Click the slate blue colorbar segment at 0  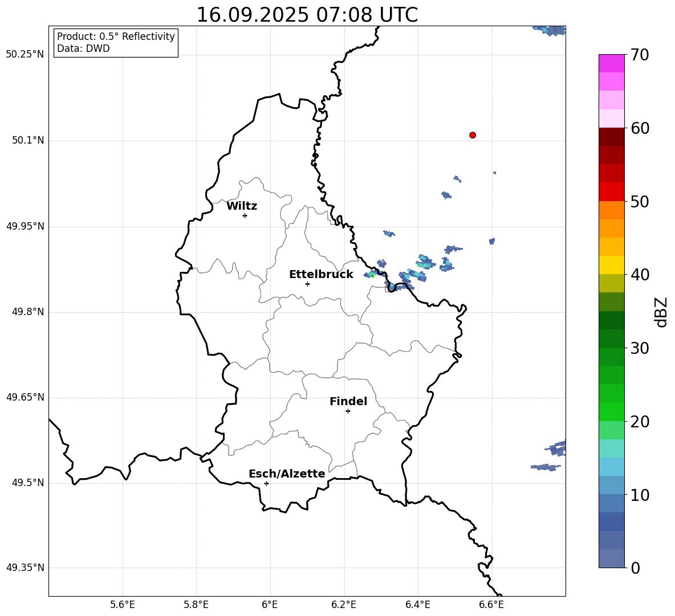click(x=611, y=558)
